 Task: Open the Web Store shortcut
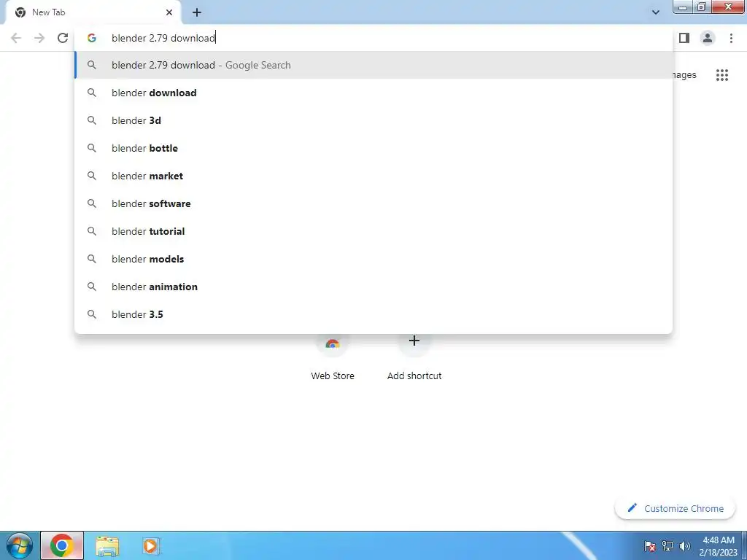333,357
